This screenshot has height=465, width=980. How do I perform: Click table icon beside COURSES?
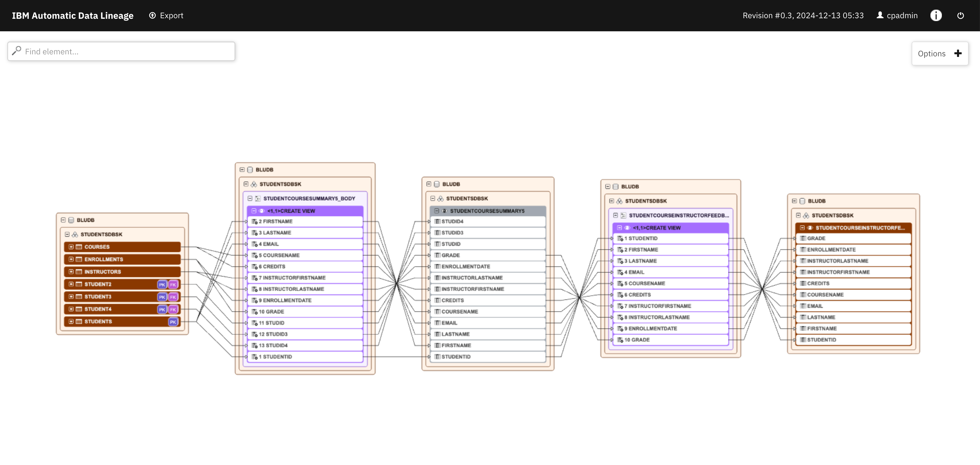click(x=79, y=247)
